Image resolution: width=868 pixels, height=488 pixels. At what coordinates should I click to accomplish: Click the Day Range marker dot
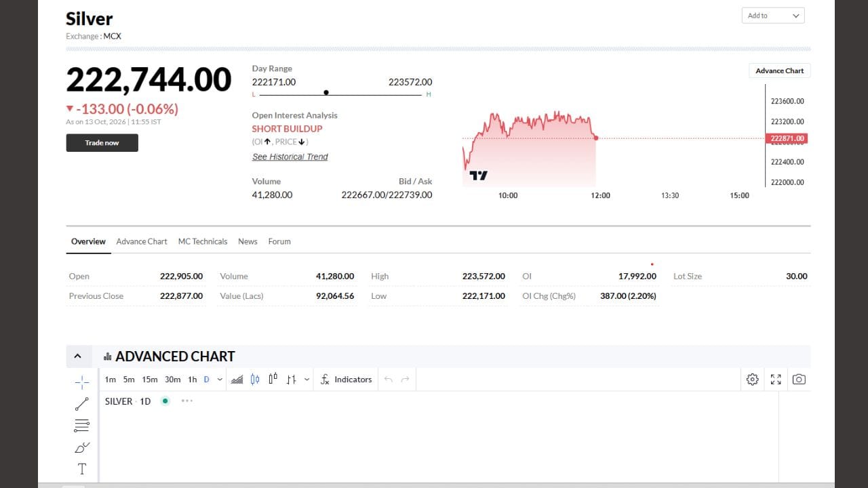(326, 92)
